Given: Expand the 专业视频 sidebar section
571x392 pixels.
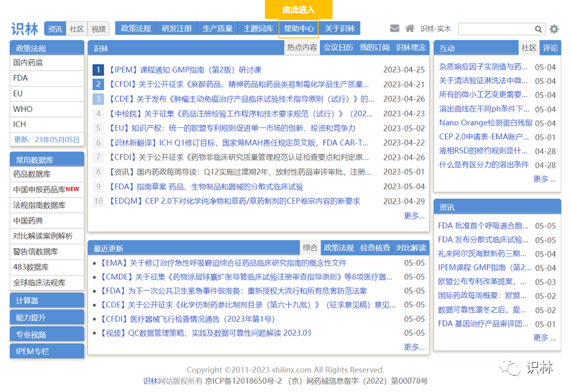Looking at the screenshot, I should (x=47, y=334).
